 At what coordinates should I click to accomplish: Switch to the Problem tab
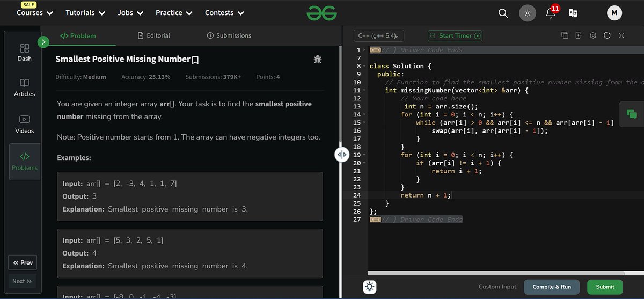tap(78, 35)
